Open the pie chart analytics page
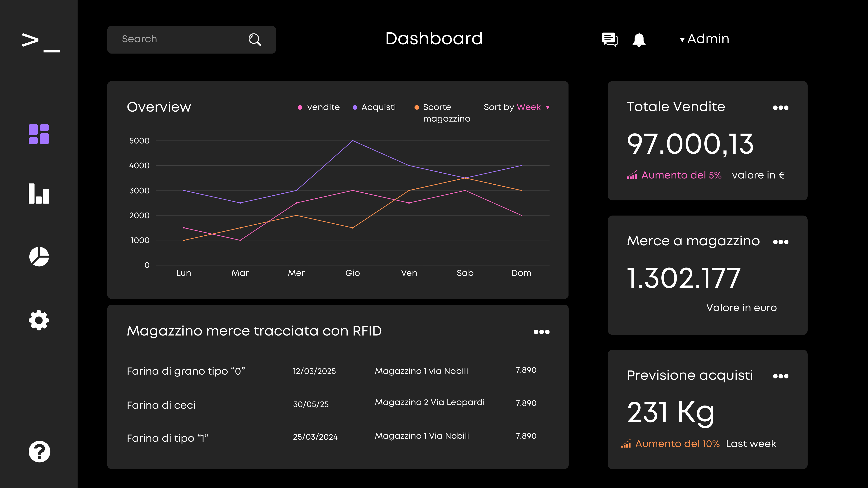Viewport: 868px width, 488px height. click(39, 257)
